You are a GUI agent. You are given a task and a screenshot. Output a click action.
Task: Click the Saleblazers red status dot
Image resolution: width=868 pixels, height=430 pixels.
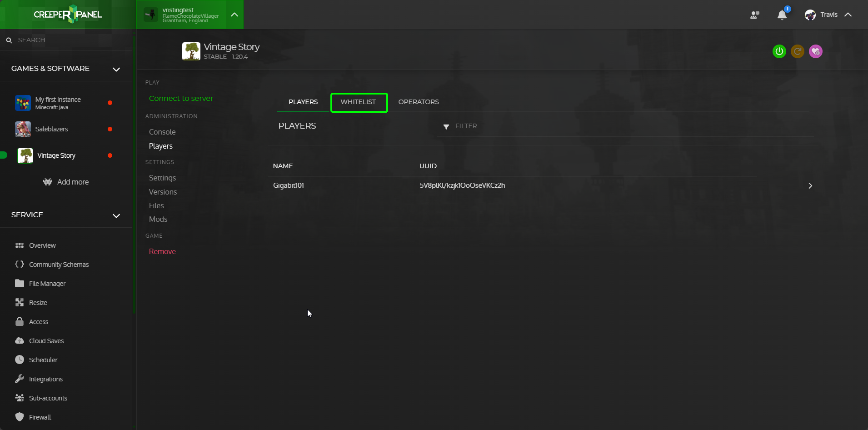point(110,129)
